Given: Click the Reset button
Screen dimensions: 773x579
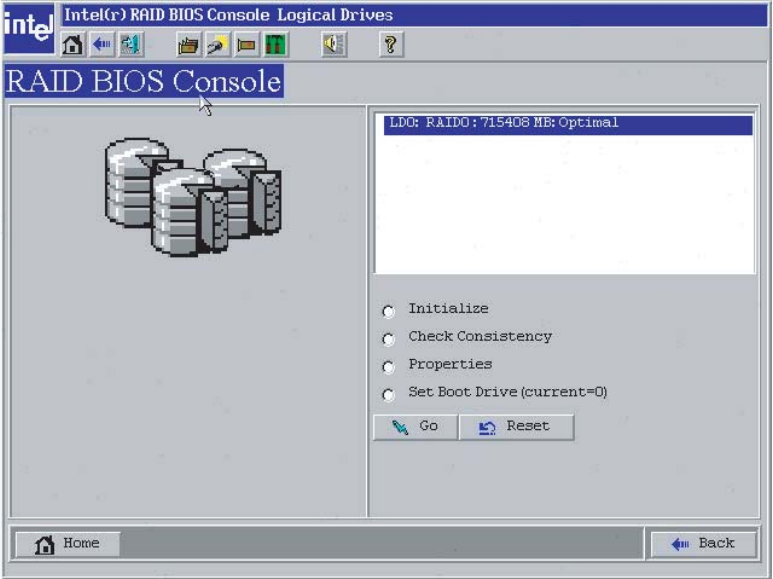Looking at the screenshot, I should pyautogui.click(x=516, y=427).
